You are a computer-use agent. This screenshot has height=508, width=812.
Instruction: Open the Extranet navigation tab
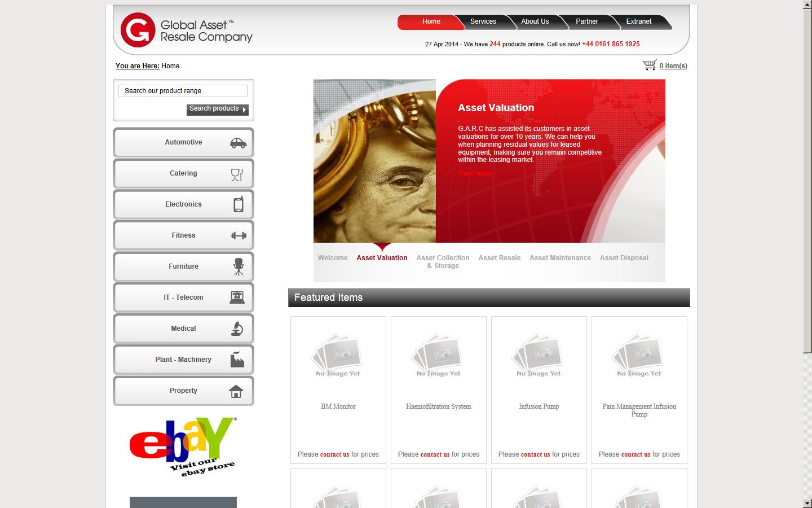point(638,21)
